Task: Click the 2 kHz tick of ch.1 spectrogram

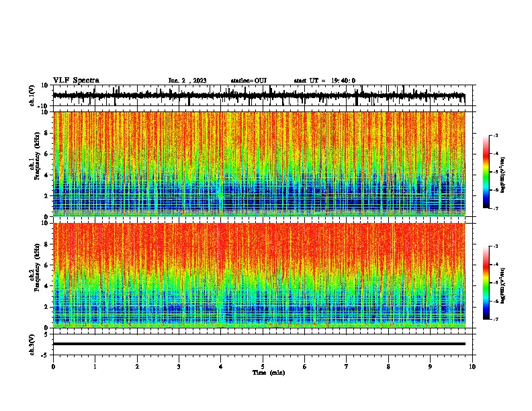Action: coord(46,195)
